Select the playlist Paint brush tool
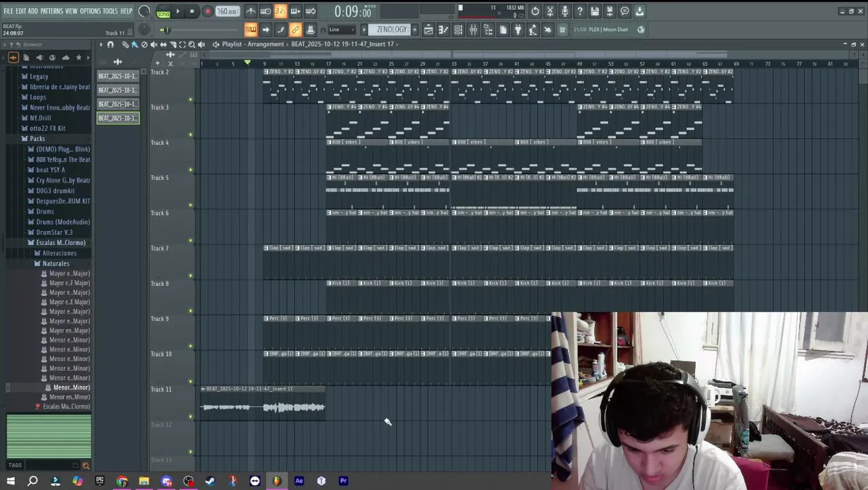 (x=135, y=44)
